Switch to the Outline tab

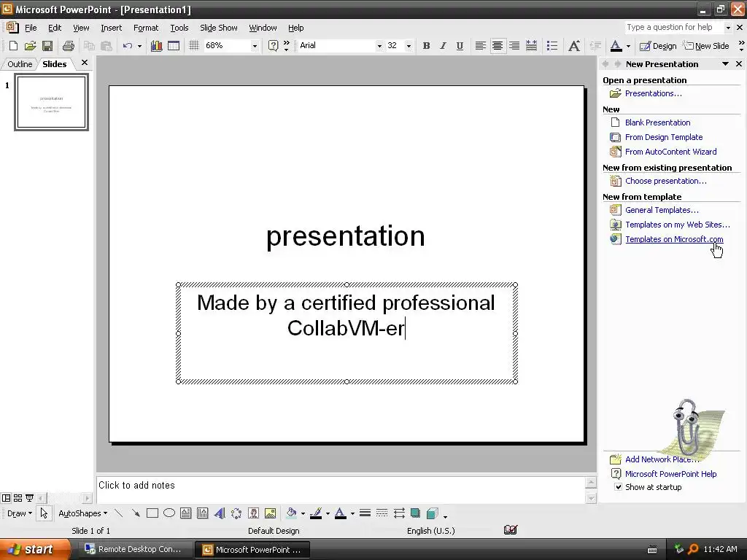(x=20, y=64)
